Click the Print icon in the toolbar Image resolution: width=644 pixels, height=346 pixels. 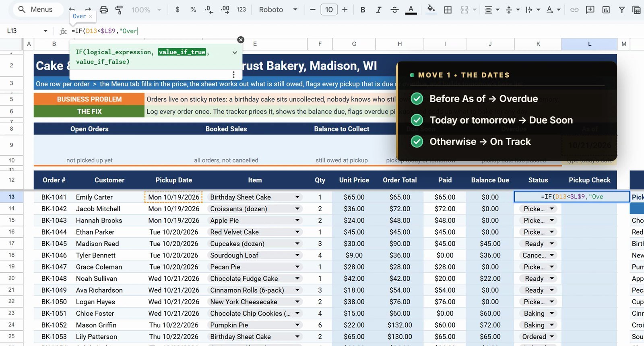point(103,10)
